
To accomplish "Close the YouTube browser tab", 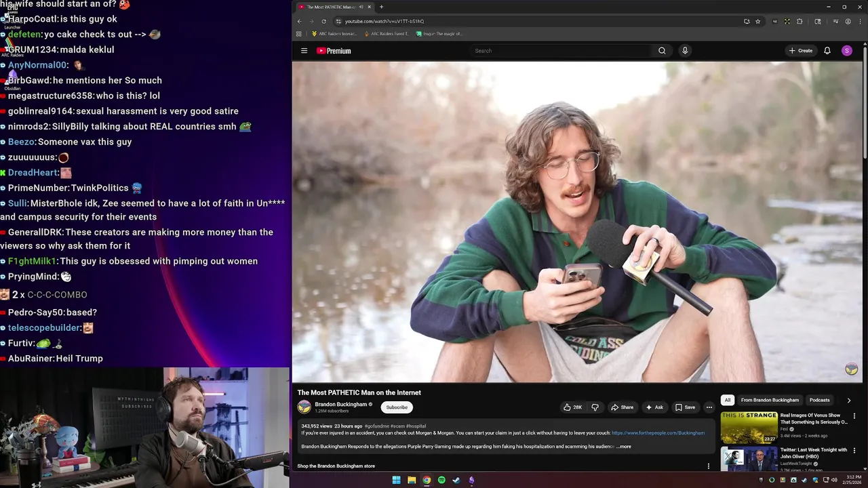I will pos(370,7).
